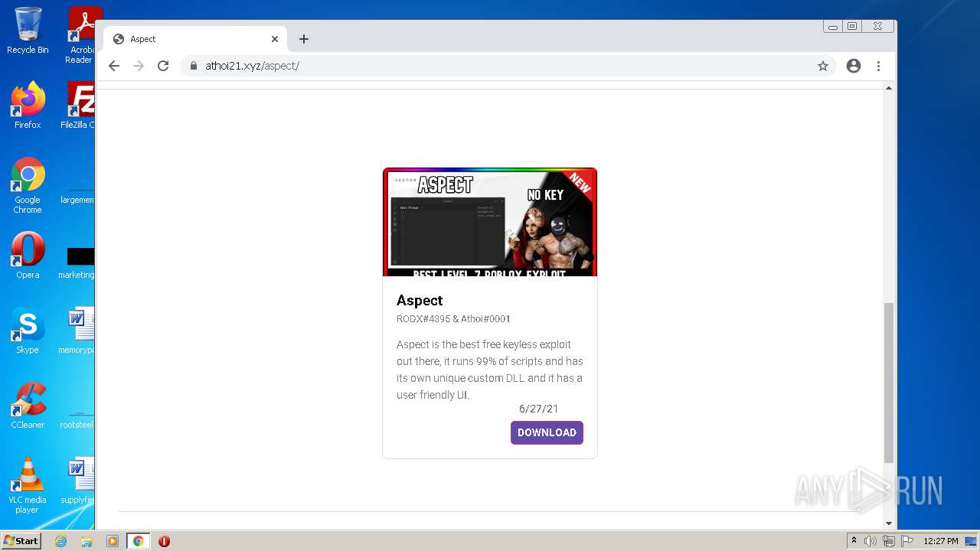The image size is (980, 551).
Task: Maximize the Chrome window
Action: tap(852, 26)
